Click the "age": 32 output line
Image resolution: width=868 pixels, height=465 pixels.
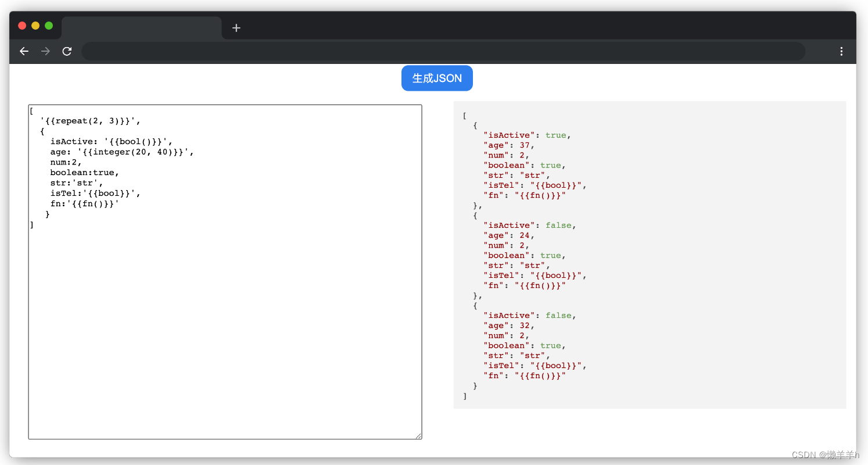509,325
